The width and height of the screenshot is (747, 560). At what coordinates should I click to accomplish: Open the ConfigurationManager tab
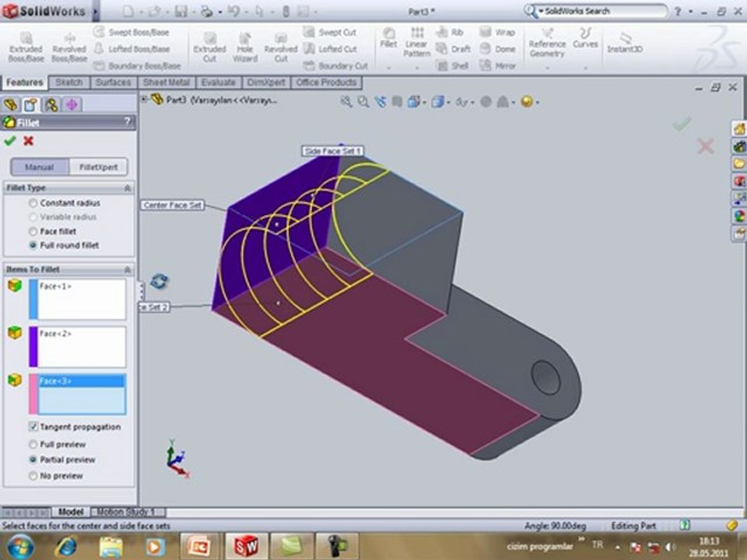(x=51, y=104)
